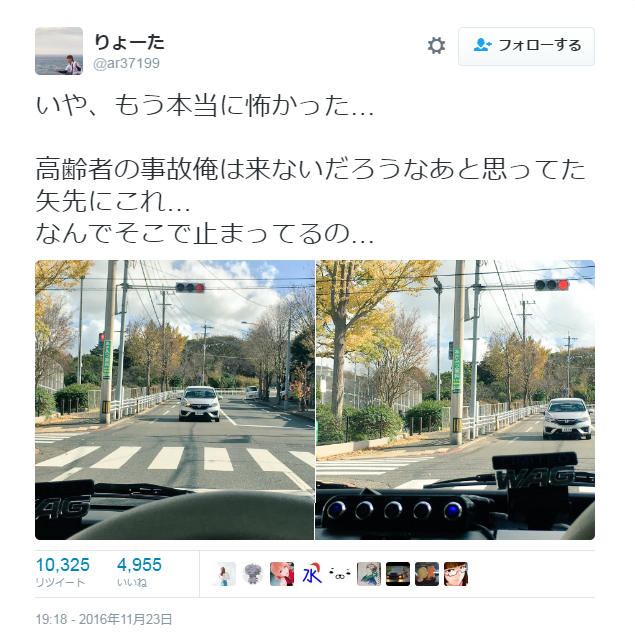This screenshot has width=635, height=638.
Task: Open the gear settings menu
Action: pyautogui.click(x=436, y=46)
